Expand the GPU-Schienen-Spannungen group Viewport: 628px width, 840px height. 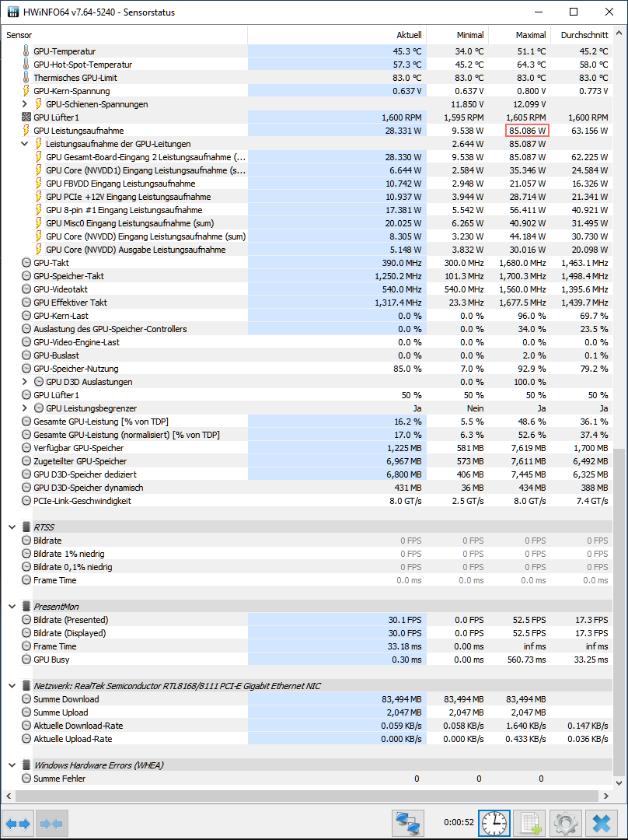coord(25,104)
